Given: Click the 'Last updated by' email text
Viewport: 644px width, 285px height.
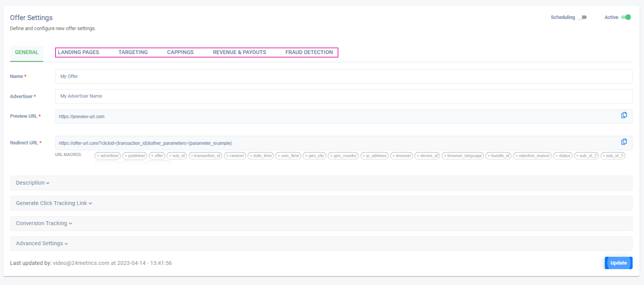Looking at the screenshot, I should point(81,263).
